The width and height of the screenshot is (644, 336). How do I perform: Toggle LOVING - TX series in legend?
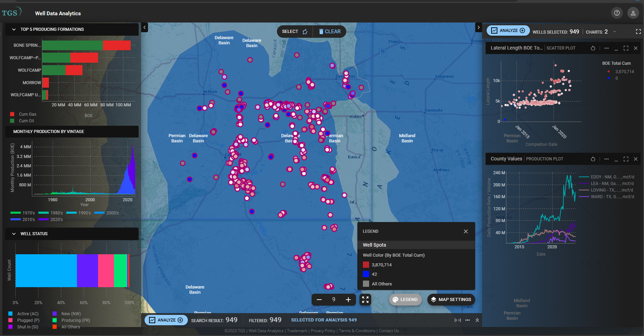coord(606,190)
